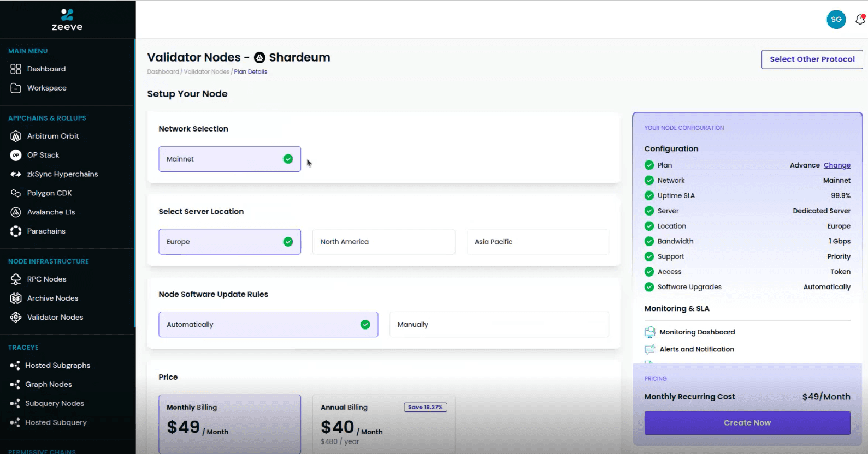Click the Hosted Subquery icon
Screen dimensions: 868x454
click(15, 423)
